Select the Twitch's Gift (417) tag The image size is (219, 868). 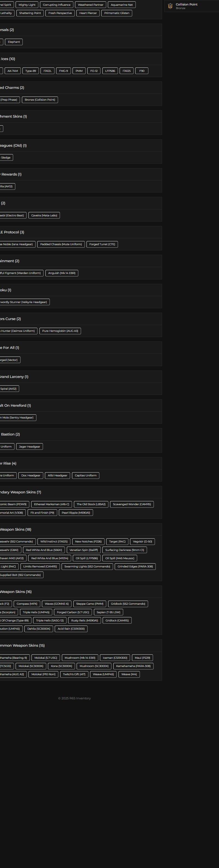pos(74,674)
